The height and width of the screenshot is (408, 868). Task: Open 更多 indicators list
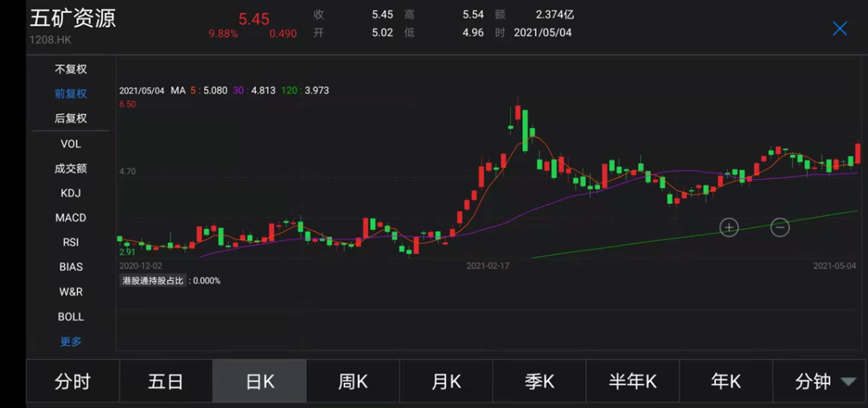coord(71,341)
